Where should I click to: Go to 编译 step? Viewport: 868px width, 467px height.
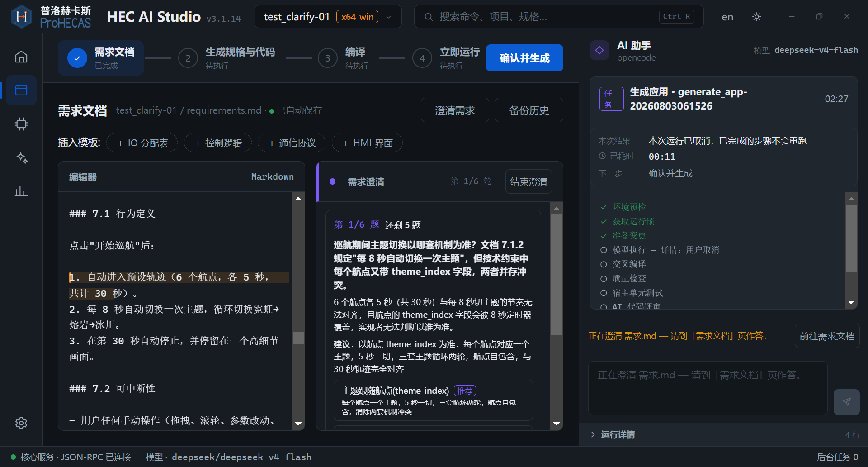point(344,58)
